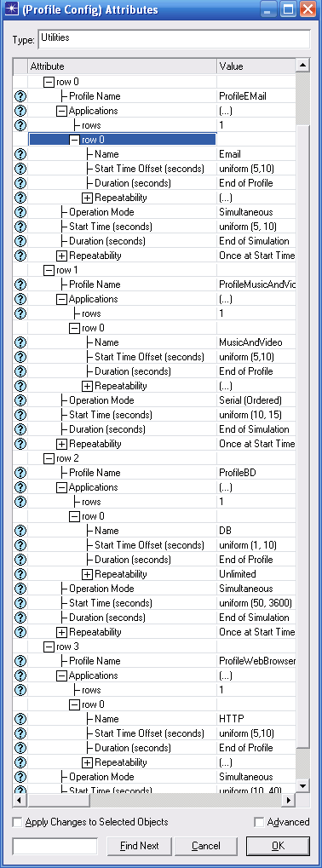This screenshot has width=322, height=868.
Task: Click help icon for Unlimited Repeatability row
Action: (20, 574)
